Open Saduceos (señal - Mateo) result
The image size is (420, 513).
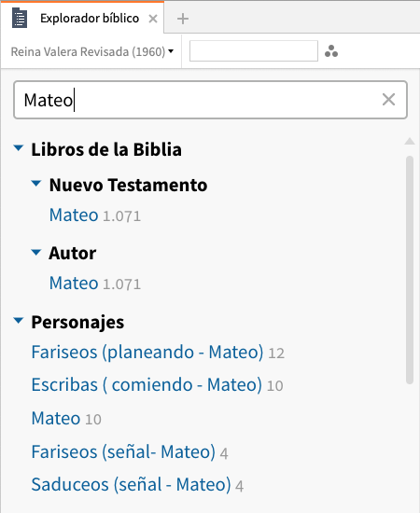[x=131, y=484]
